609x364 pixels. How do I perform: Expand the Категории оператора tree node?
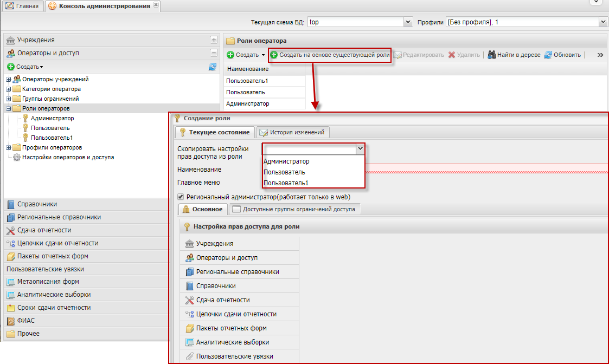click(8, 89)
